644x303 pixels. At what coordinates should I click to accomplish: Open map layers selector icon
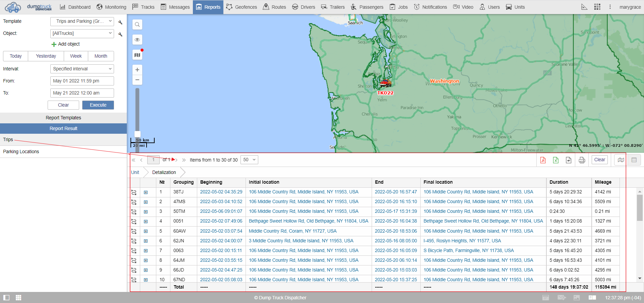tap(137, 55)
